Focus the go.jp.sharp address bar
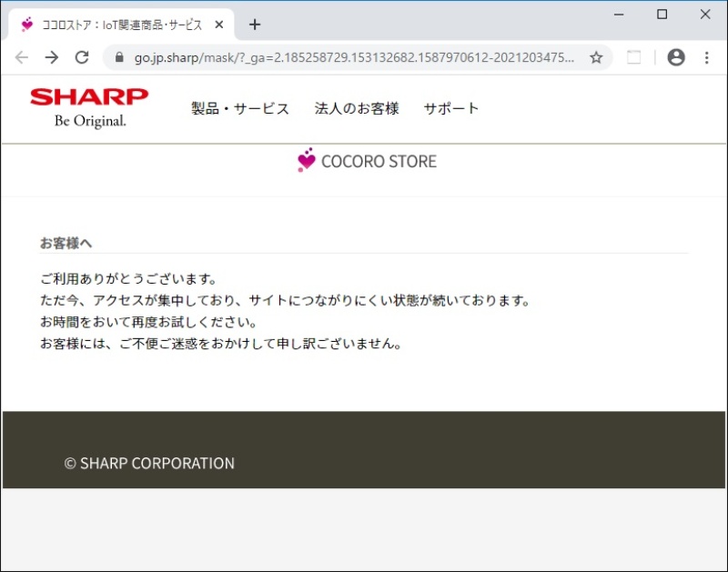 355,57
